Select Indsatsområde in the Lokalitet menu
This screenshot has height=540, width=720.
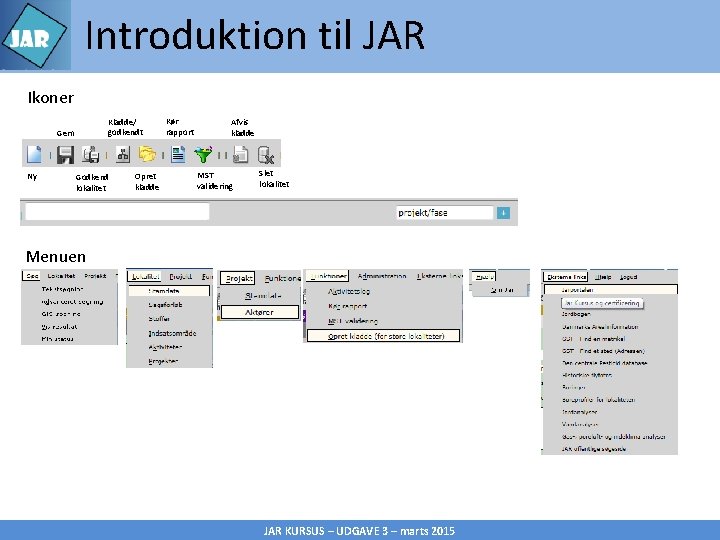172,333
